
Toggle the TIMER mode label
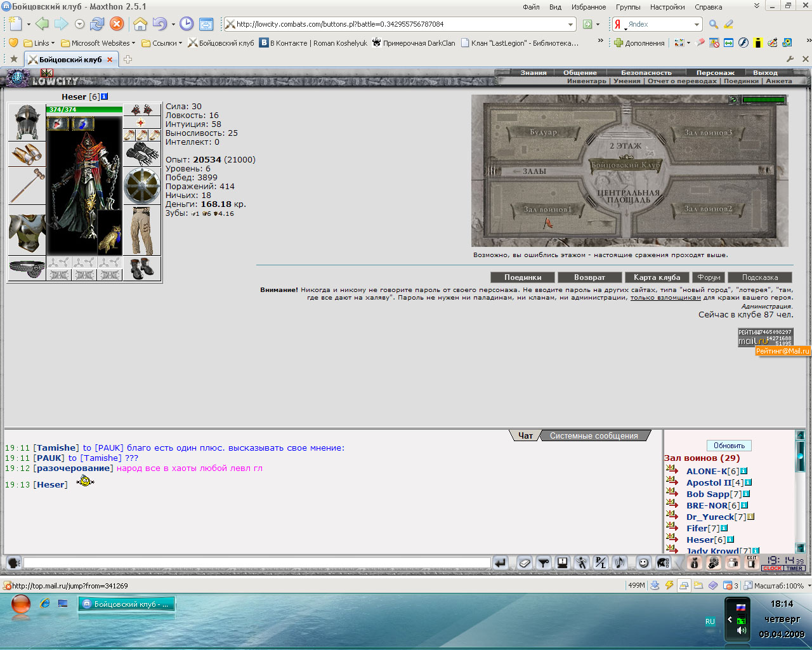795,569
